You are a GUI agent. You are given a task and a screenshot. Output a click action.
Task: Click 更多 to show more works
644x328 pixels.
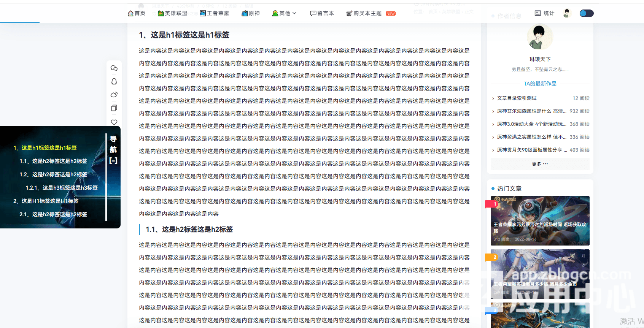540,164
